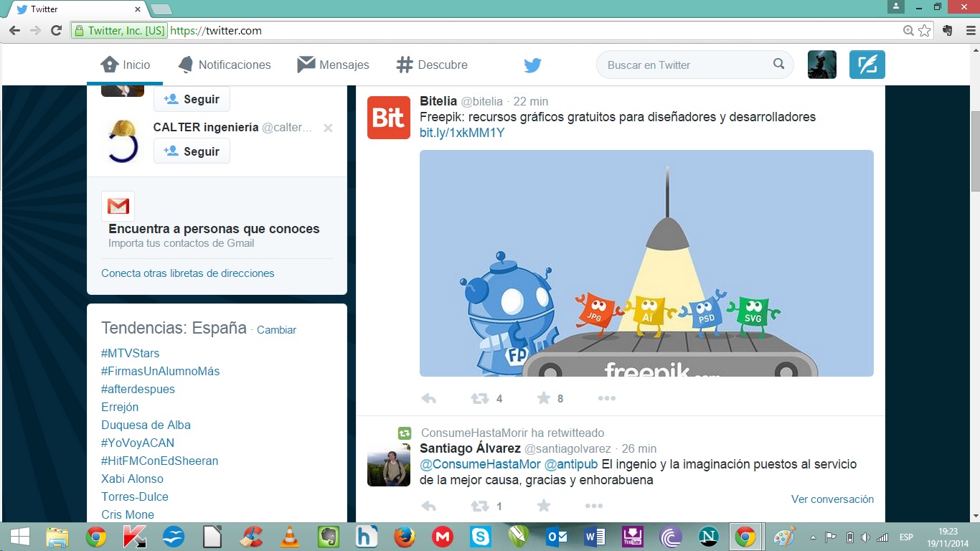The height and width of the screenshot is (551, 980).
Task: Click Ver conversación link
Action: point(832,499)
